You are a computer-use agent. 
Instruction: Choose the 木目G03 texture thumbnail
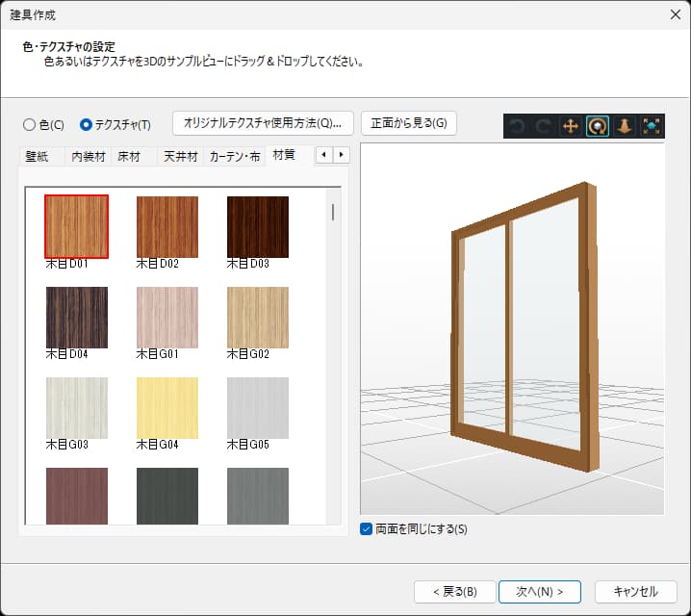click(77, 408)
